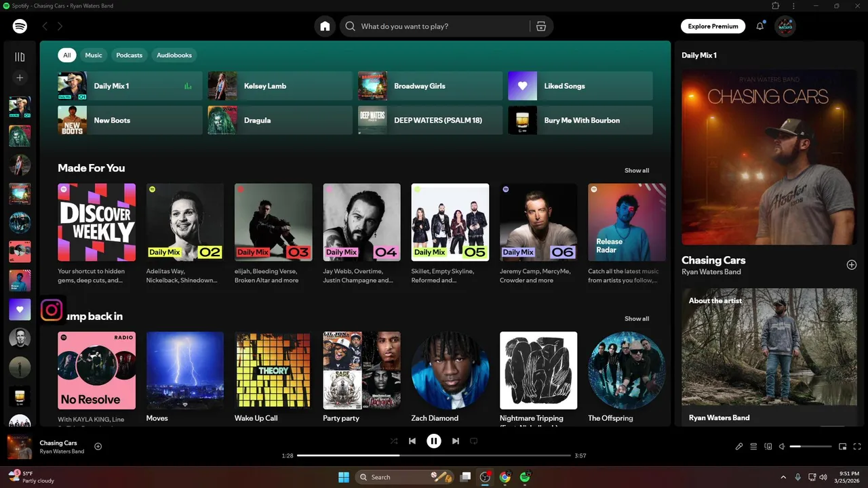
Task: Toggle repeat mode
Action: tap(474, 441)
